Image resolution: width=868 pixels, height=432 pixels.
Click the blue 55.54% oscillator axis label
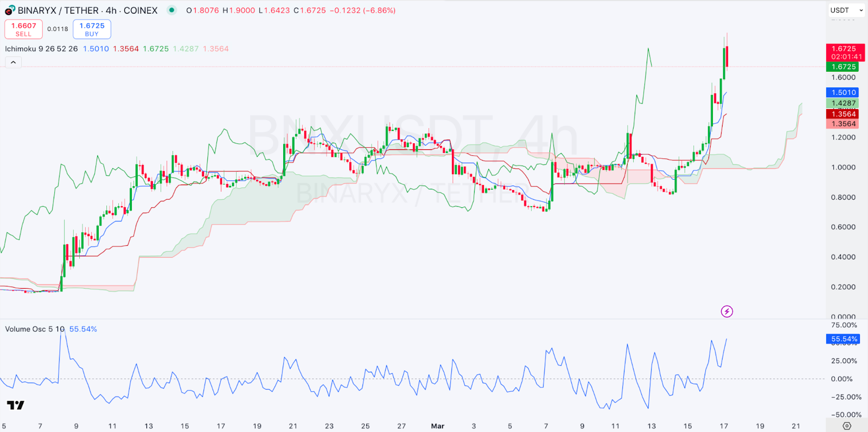pyautogui.click(x=844, y=339)
